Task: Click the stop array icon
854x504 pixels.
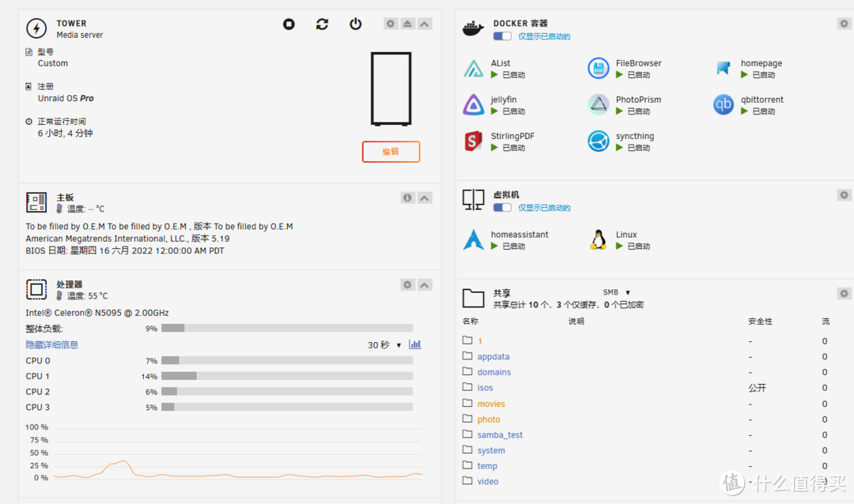Action: (x=289, y=24)
